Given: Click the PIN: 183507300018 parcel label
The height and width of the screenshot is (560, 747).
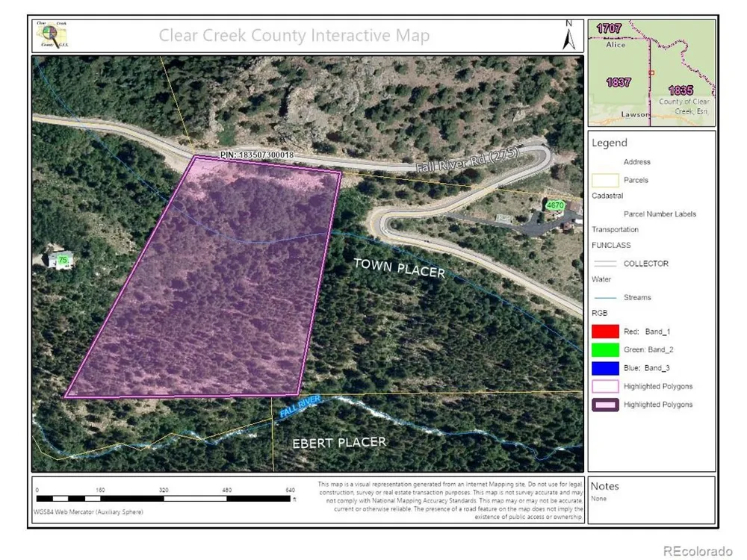Looking at the screenshot, I should pyautogui.click(x=257, y=155).
